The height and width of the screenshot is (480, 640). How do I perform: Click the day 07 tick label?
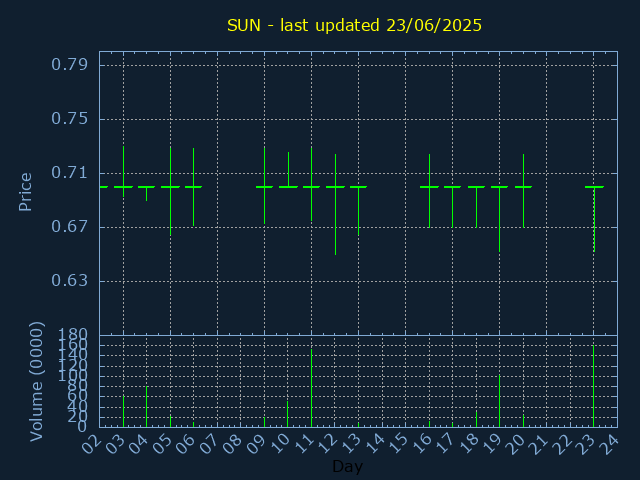tap(209, 444)
